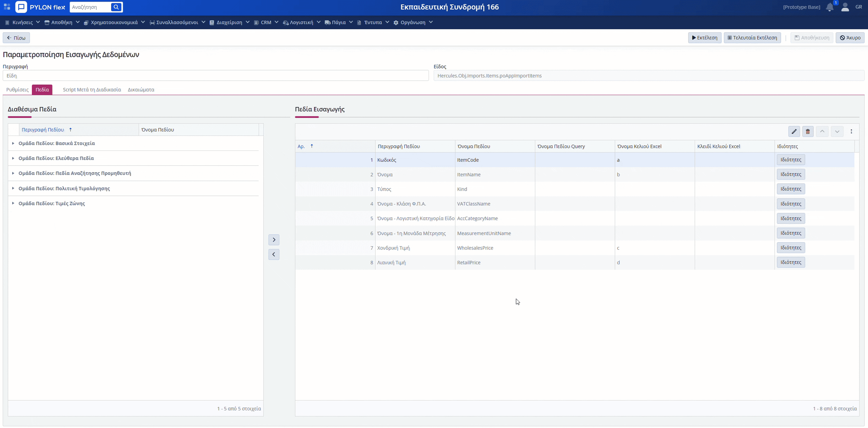Screen dimensions: 868x428
Task: Click the Περιγραφή input field
Action: pyautogui.click(x=216, y=76)
